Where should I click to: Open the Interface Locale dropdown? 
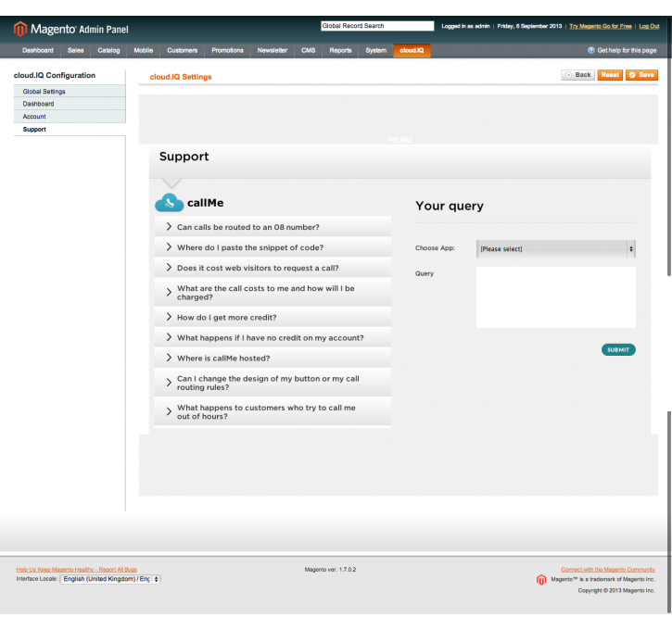[x=110, y=579]
